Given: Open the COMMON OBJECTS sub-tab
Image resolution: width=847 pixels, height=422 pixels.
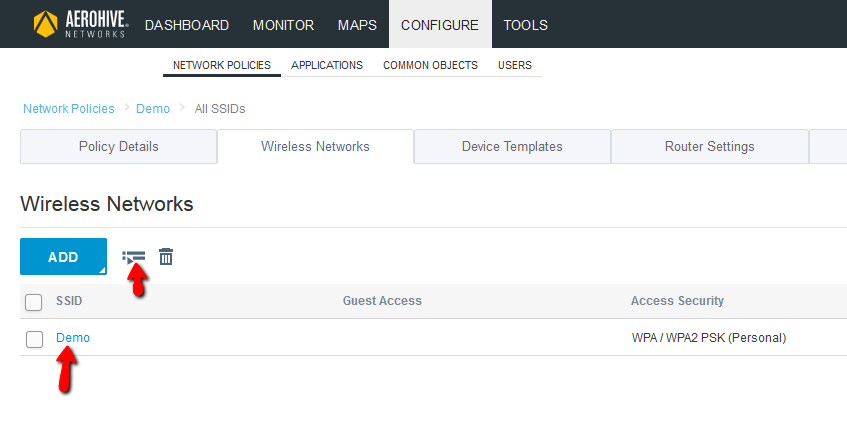Looking at the screenshot, I should point(431,65).
